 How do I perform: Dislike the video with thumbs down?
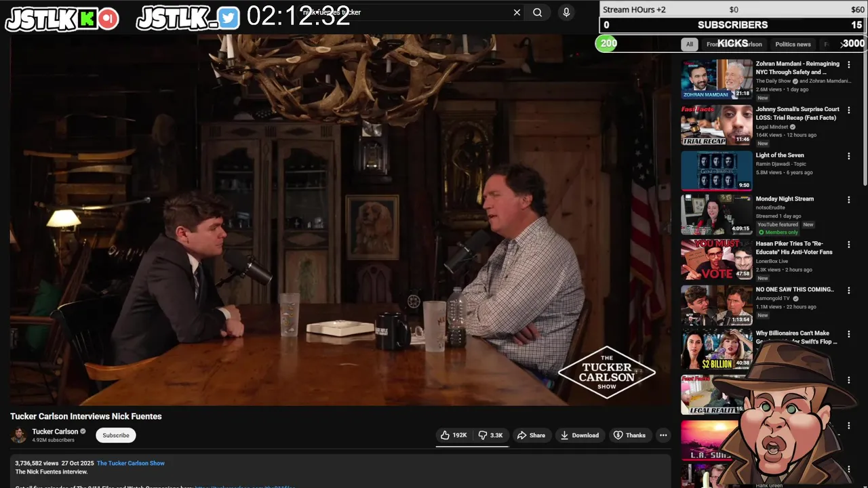tap(491, 435)
